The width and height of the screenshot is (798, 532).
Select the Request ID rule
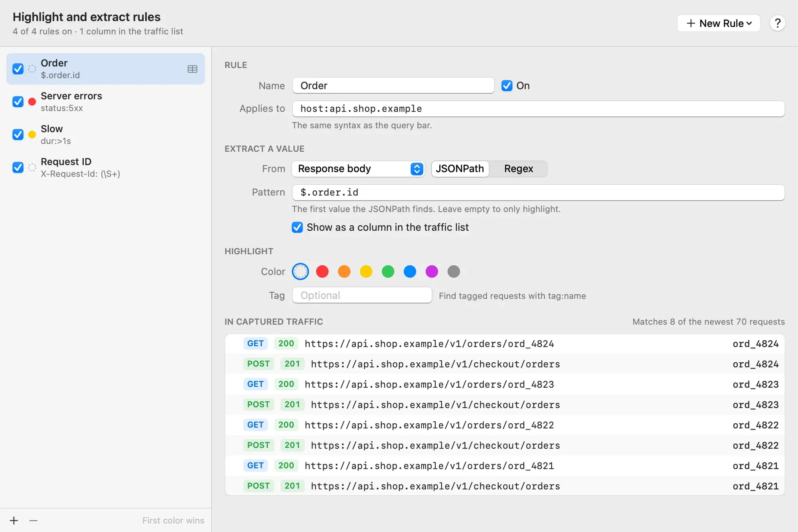coord(106,167)
